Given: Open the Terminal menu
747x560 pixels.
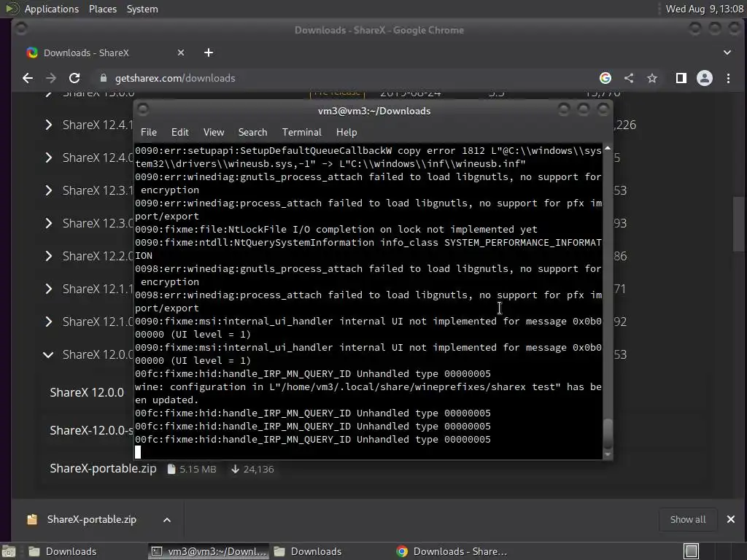Looking at the screenshot, I should point(301,133).
